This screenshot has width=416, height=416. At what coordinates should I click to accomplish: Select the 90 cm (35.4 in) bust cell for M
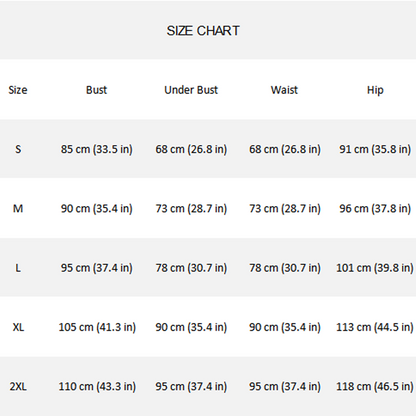point(96,209)
